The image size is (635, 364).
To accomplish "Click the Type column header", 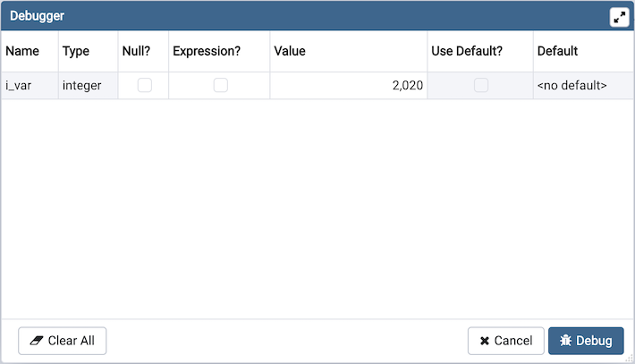I will (x=76, y=51).
